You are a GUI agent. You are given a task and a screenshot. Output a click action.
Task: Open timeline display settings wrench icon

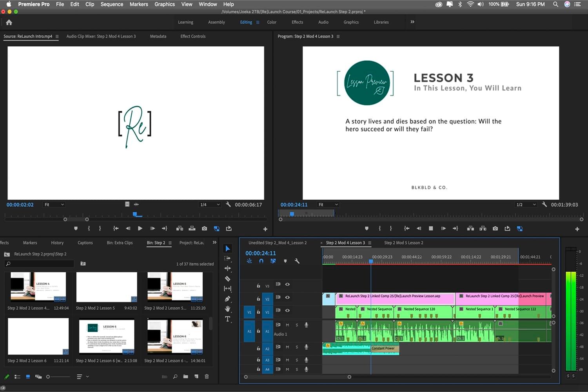click(x=297, y=261)
